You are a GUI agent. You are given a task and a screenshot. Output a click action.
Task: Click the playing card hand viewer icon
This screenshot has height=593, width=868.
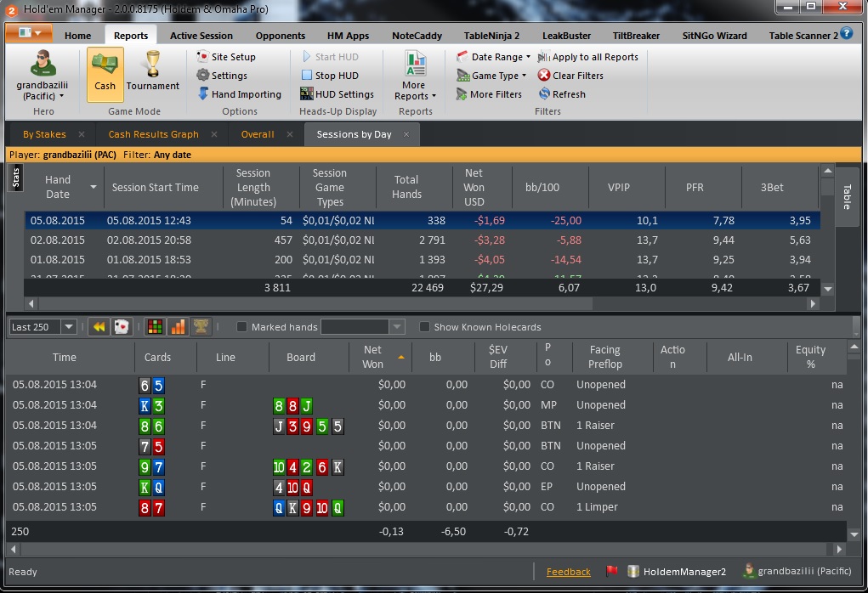[x=122, y=327]
